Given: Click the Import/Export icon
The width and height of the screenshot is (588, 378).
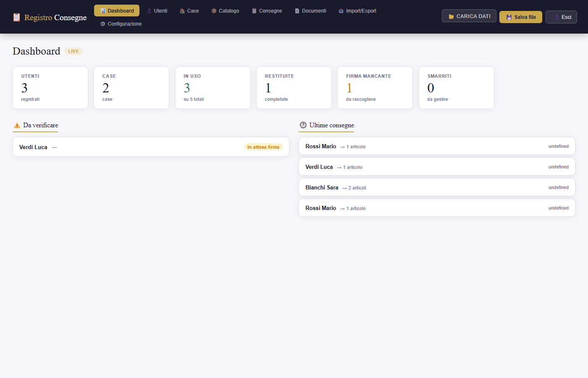Looking at the screenshot, I should [x=341, y=11].
